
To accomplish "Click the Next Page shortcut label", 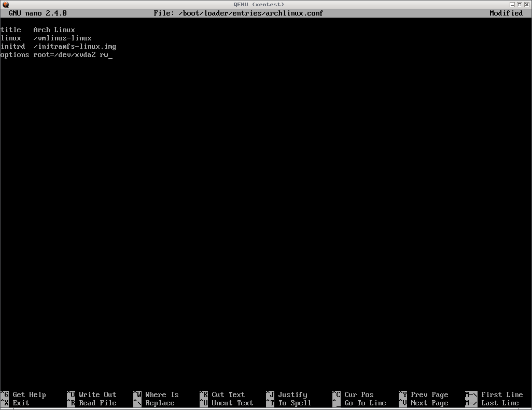I will 429,403.
